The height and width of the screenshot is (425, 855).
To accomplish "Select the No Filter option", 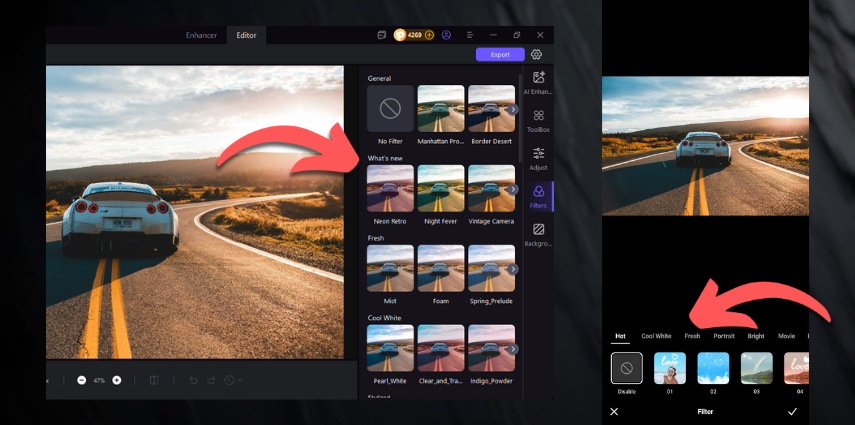I will point(389,109).
